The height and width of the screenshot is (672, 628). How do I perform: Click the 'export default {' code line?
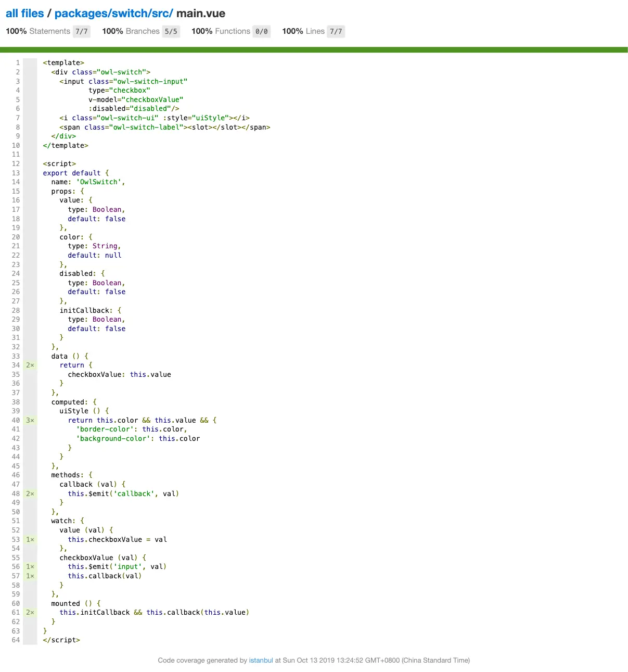(x=76, y=173)
